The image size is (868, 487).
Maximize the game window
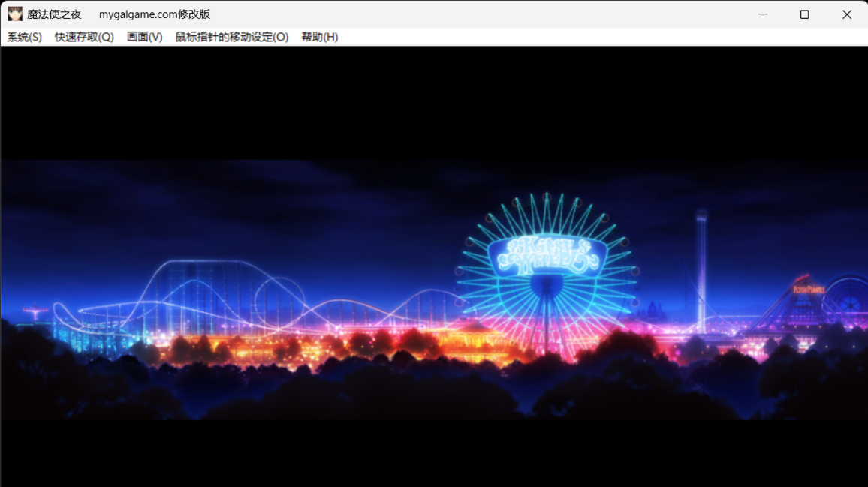pyautogui.click(x=805, y=14)
